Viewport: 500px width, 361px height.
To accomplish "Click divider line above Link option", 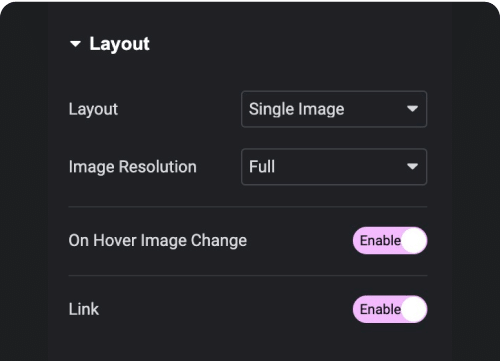I will (248, 276).
